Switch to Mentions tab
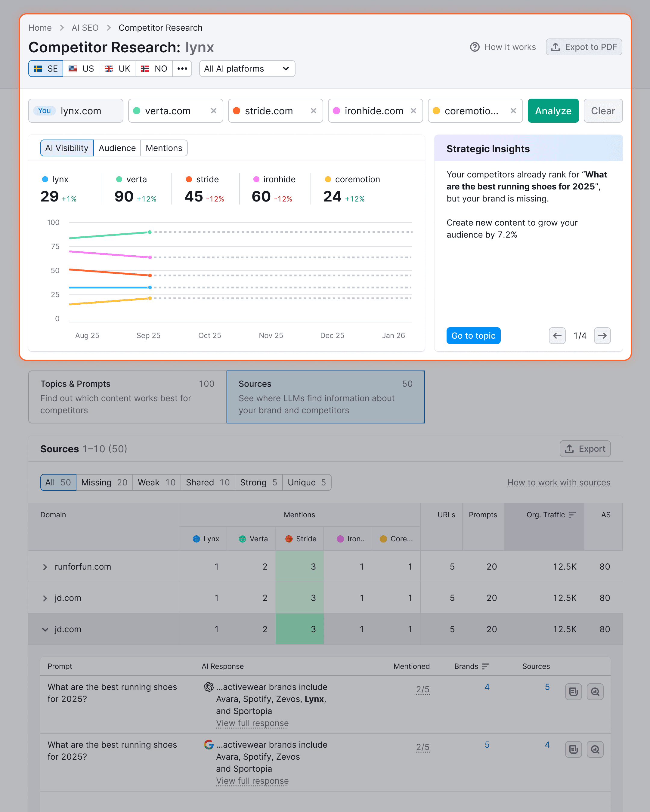The width and height of the screenshot is (650, 812). (x=164, y=148)
